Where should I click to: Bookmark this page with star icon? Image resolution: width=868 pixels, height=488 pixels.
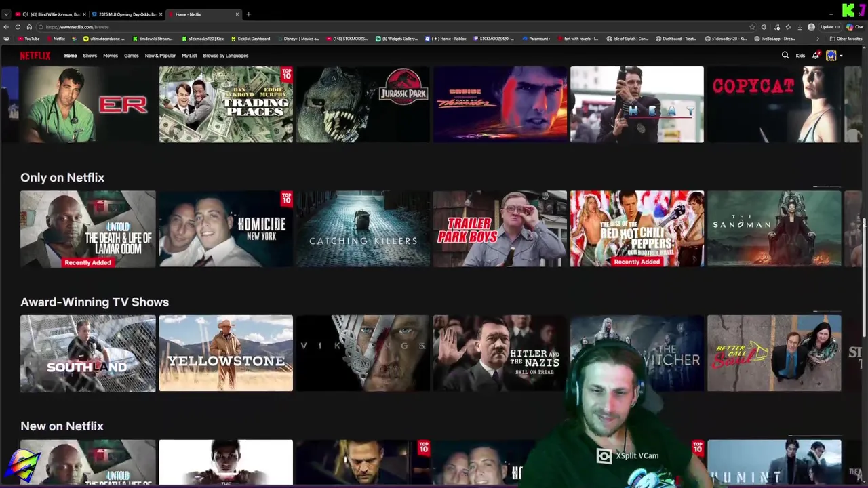tap(752, 27)
